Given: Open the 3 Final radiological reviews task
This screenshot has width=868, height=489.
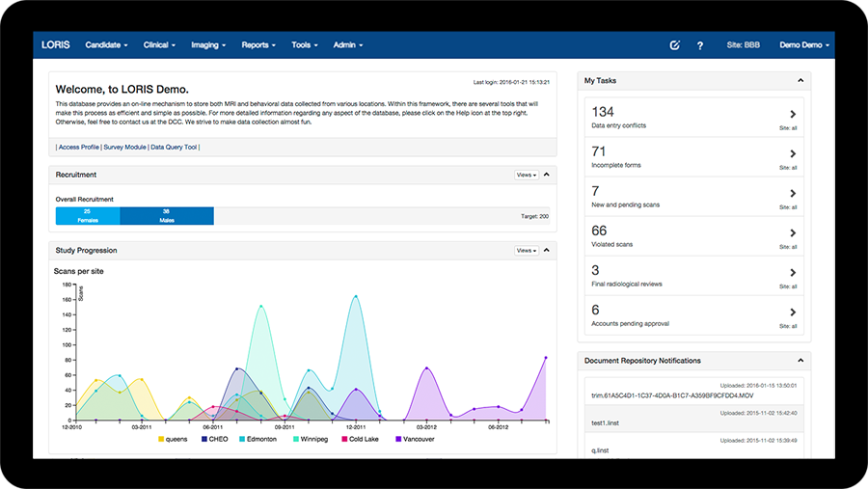Looking at the screenshot, I should point(694,276).
